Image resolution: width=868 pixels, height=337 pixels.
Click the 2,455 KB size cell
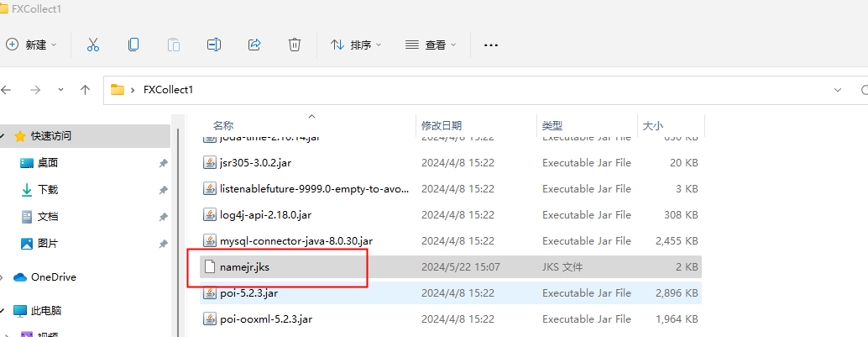[x=677, y=241]
